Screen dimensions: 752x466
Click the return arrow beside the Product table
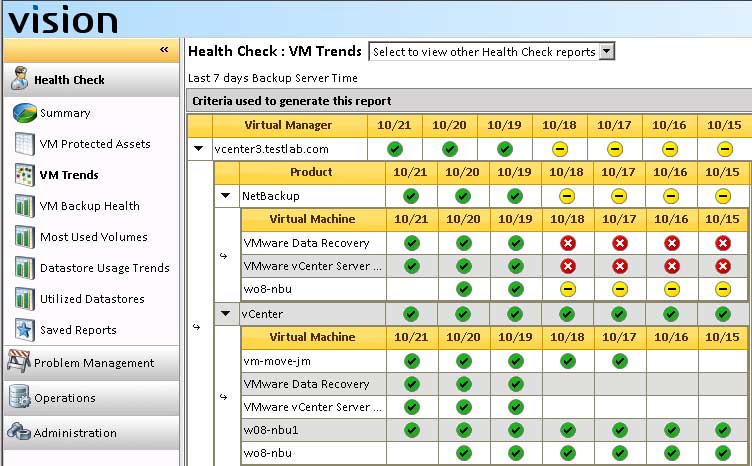tap(196, 327)
